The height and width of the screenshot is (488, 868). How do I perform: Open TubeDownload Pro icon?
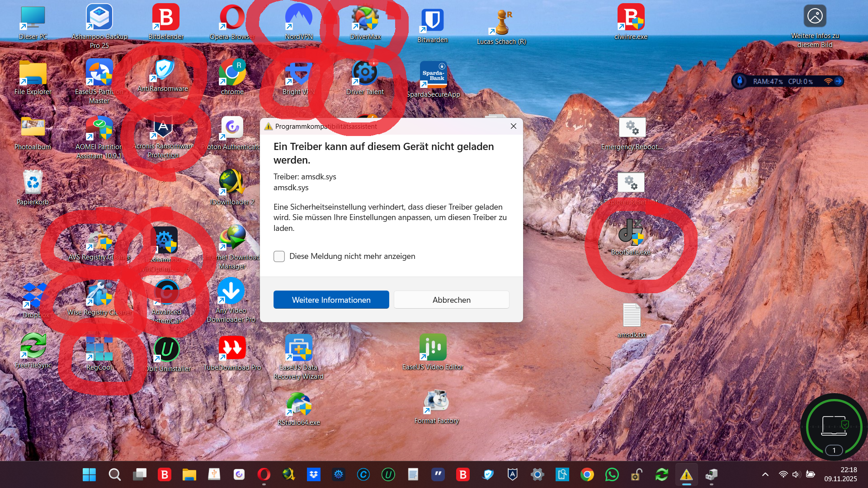[x=232, y=348]
